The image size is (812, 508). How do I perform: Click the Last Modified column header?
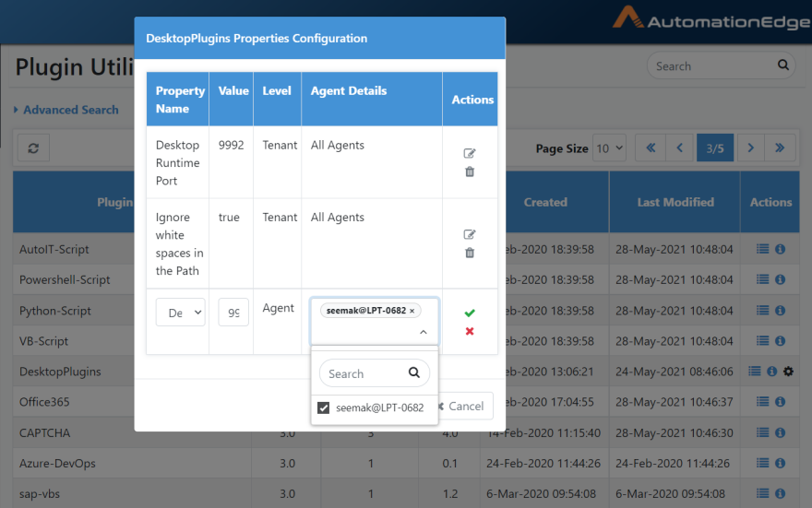(x=675, y=202)
